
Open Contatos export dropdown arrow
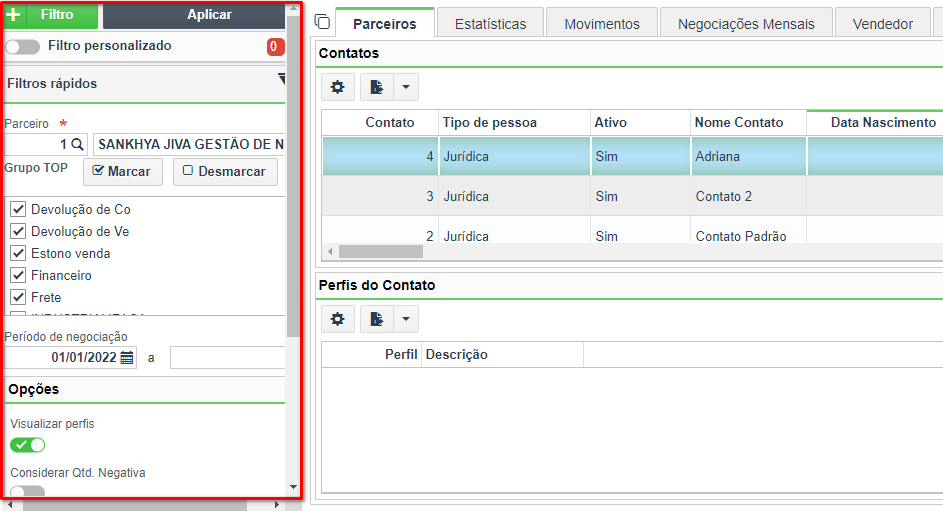[406, 87]
